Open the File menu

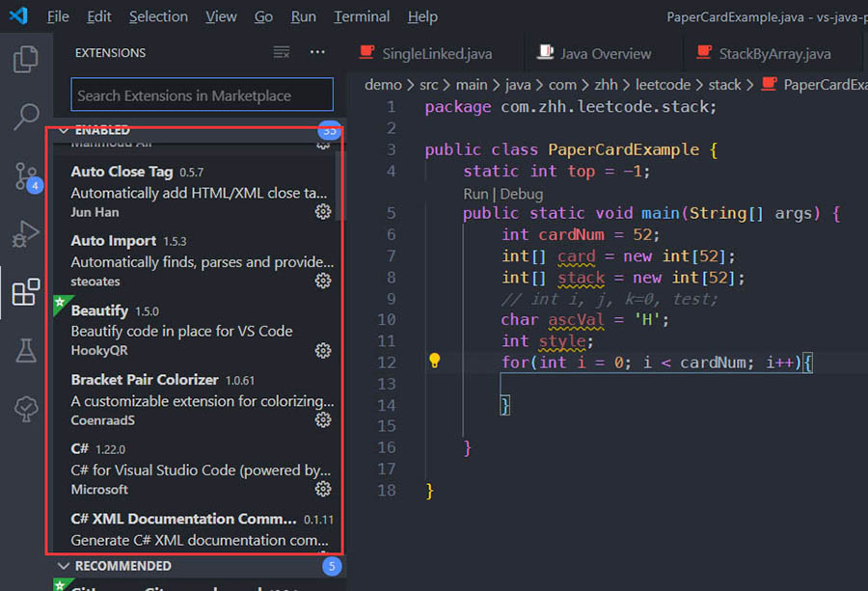[x=58, y=16]
